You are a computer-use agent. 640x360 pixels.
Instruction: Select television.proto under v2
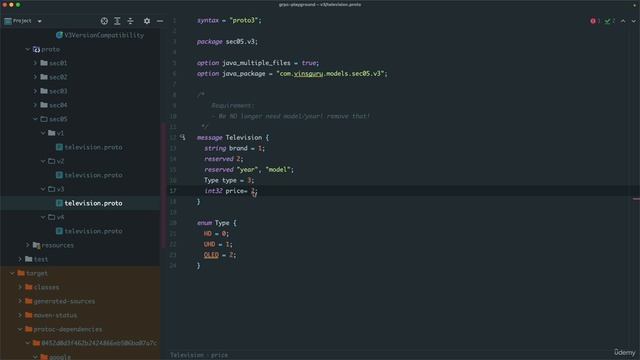tap(93, 175)
